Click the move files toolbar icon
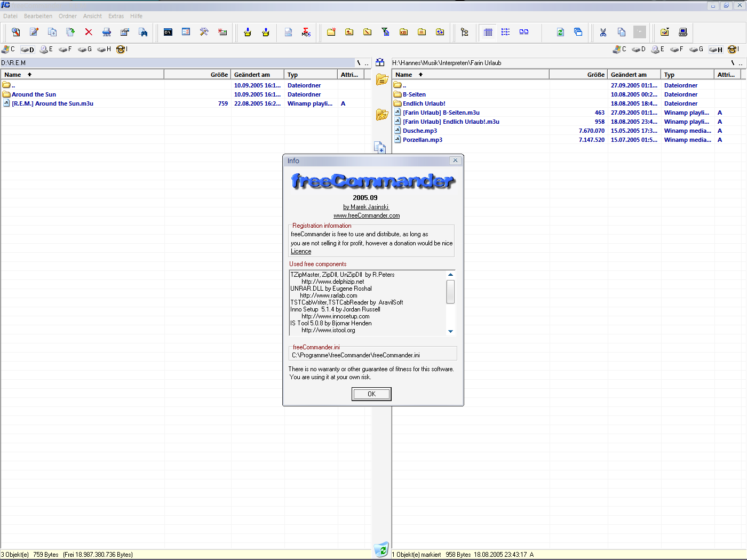 tap(70, 32)
